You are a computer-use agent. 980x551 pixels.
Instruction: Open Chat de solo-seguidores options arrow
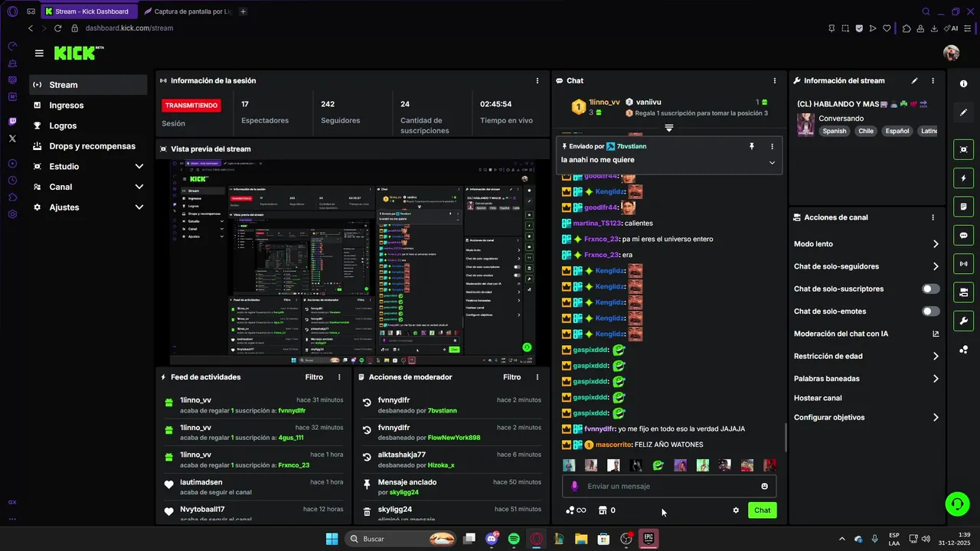[936, 266]
